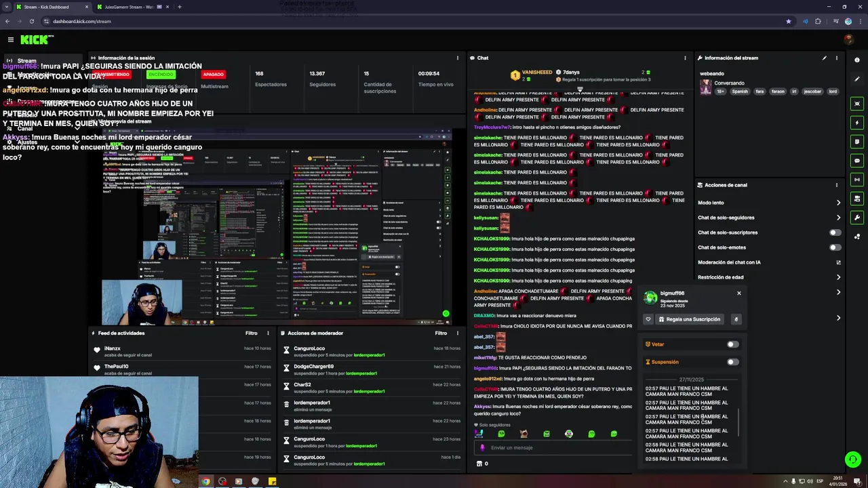Click ThePaul10 in activity feed
The image size is (868, 488).
(x=116, y=367)
